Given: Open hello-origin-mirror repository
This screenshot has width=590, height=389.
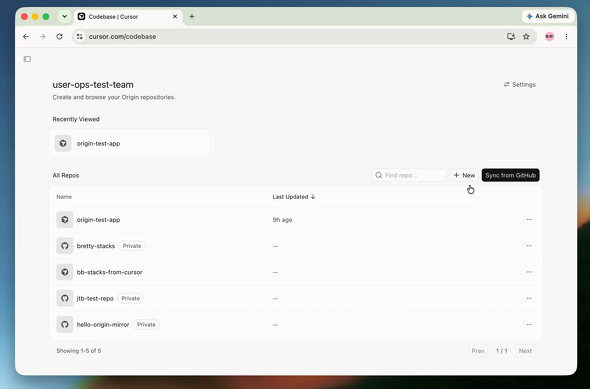Looking at the screenshot, I should click(103, 325).
